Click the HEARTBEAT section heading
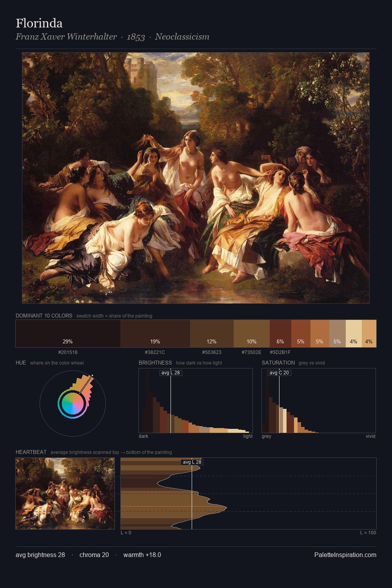 point(31,452)
